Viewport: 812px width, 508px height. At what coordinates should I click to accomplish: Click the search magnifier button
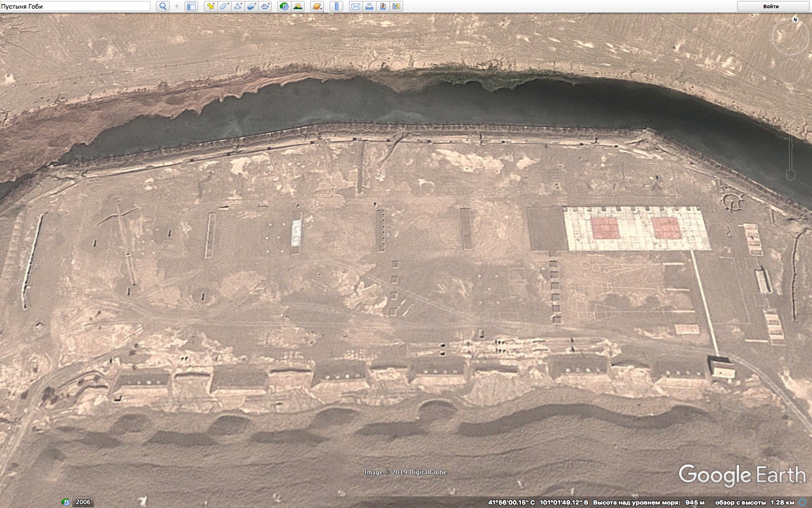point(163,6)
